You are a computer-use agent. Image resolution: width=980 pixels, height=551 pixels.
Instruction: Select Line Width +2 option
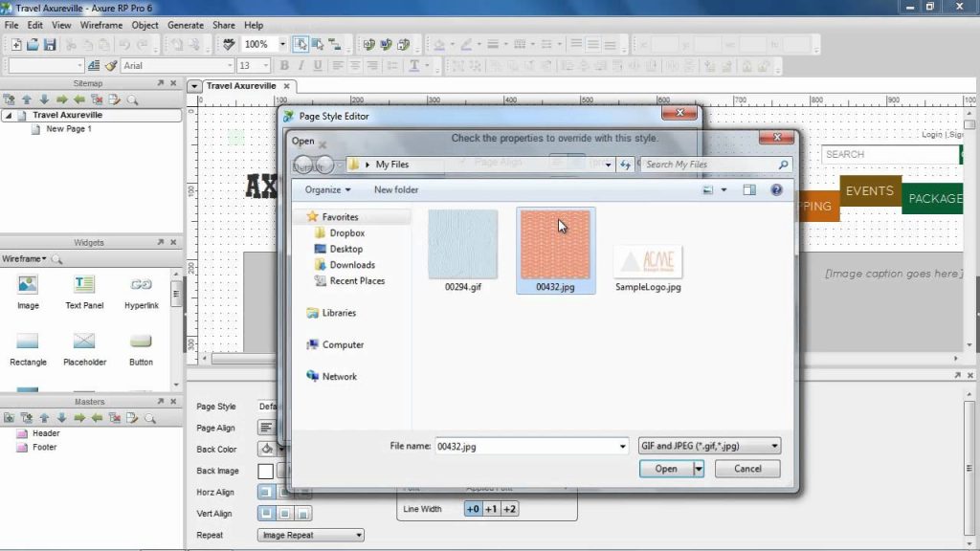(509, 509)
